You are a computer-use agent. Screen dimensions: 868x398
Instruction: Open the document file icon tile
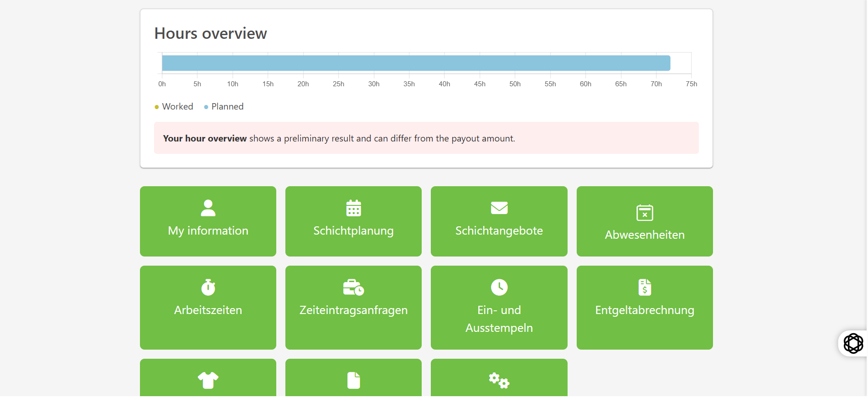click(x=353, y=378)
